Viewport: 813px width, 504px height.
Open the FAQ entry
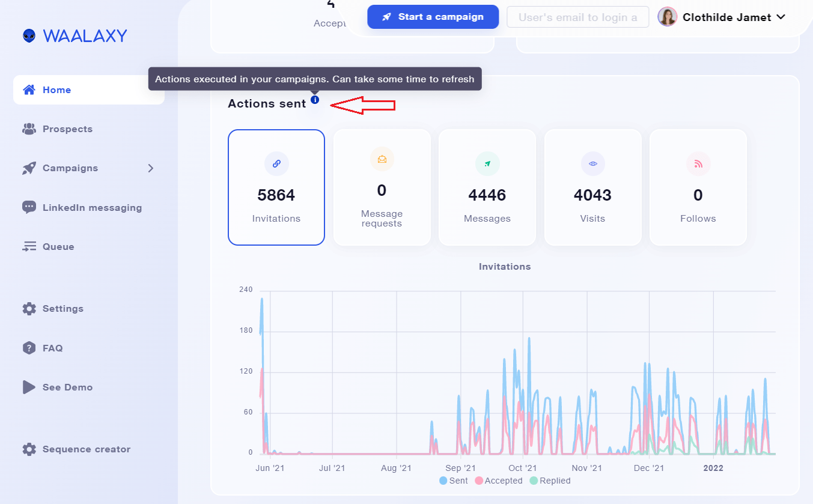point(53,348)
